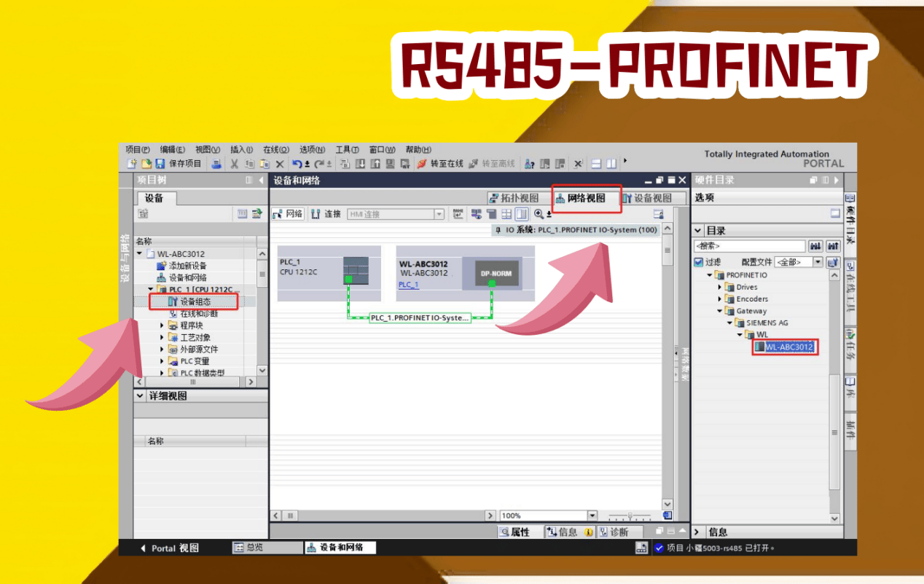The height and width of the screenshot is (584, 924).
Task: Expand the 信息 section in hardware catalog
Action: [x=697, y=532]
